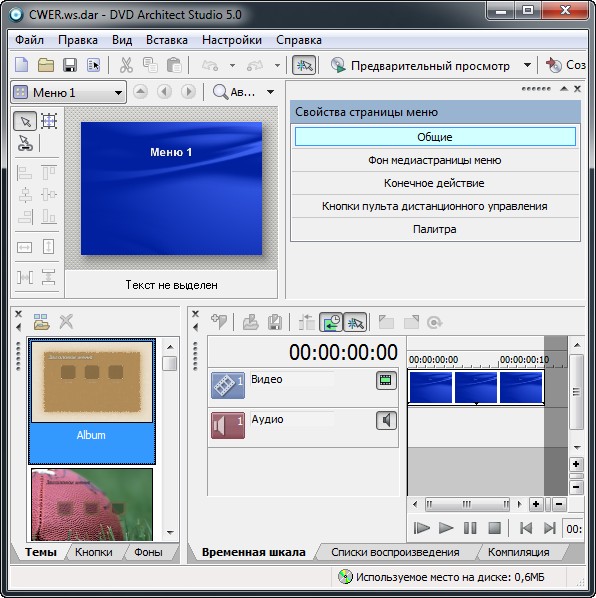Pause timeline playback
The width and height of the screenshot is (596, 598).
[x=470, y=528]
